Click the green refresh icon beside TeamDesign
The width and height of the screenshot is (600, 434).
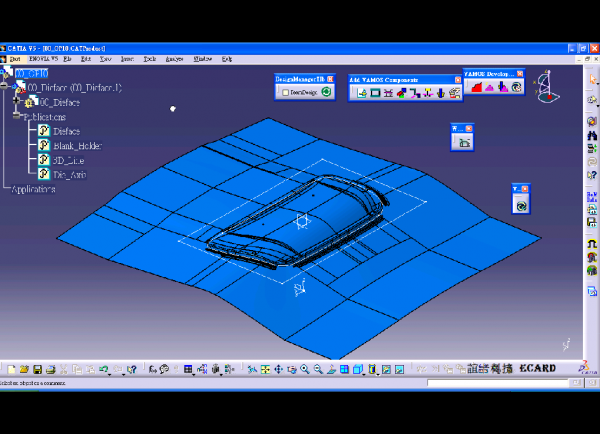click(x=326, y=92)
